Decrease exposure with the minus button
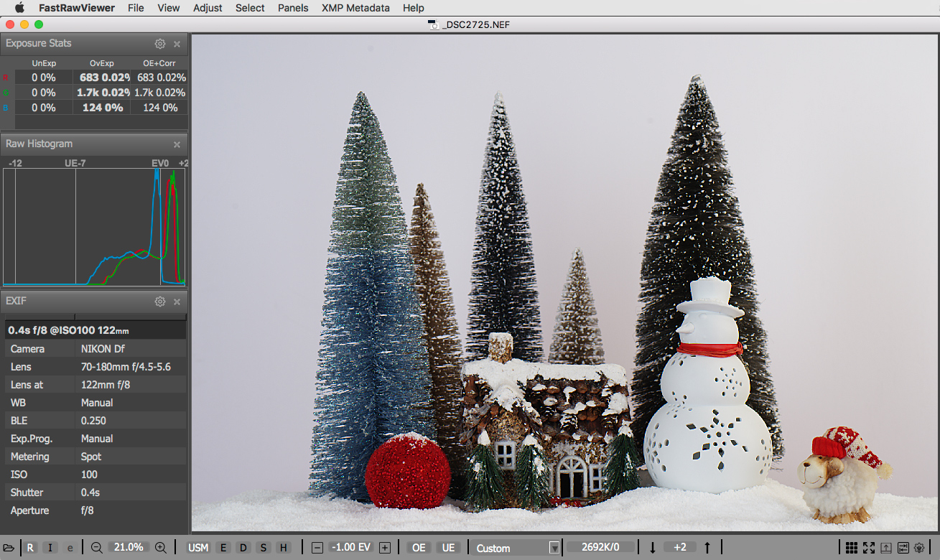This screenshot has height=560, width=940. pyautogui.click(x=317, y=548)
